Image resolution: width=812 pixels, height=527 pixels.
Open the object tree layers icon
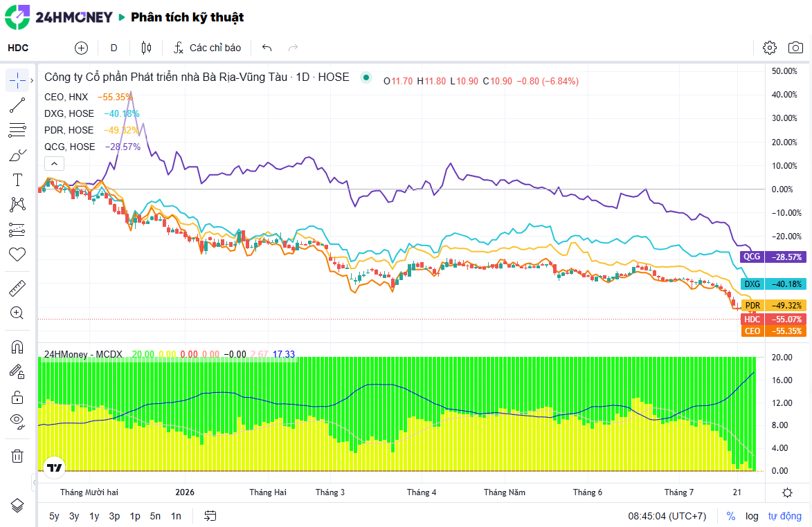[x=17, y=506]
